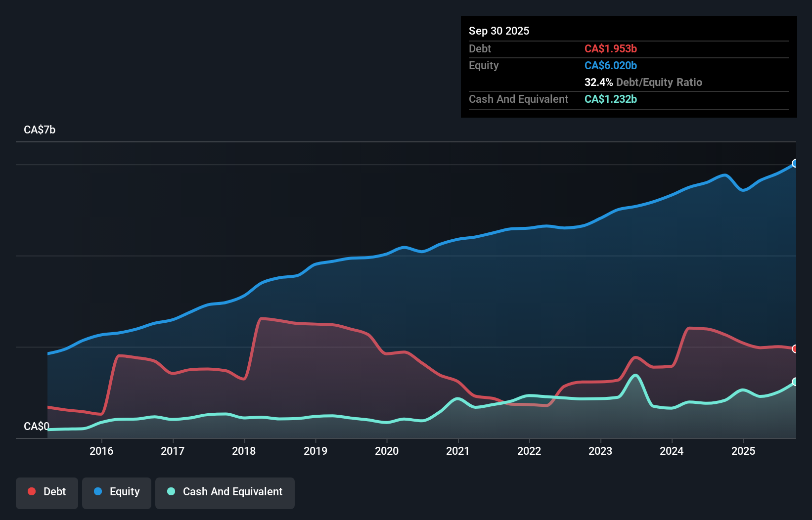This screenshot has height=520, width=812.
Task: Click the Equity endpoint marker at Sep 2025
Action: pyautogui.click(x=795, y=163)
